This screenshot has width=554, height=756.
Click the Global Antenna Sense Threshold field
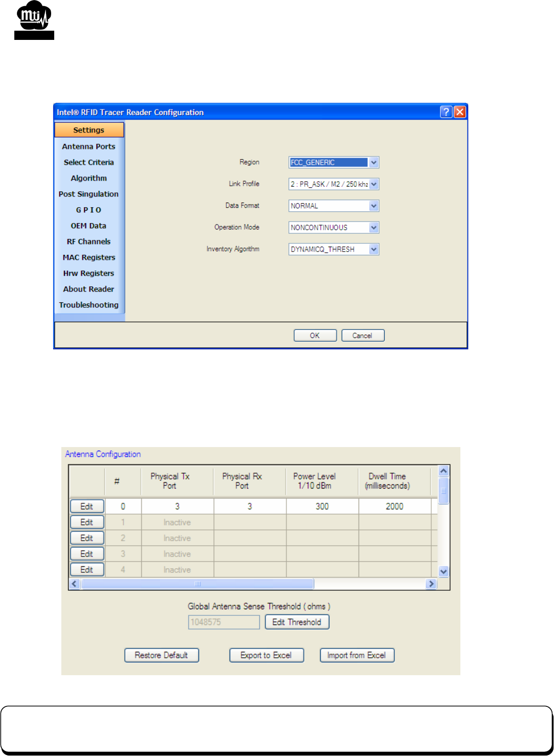pyautogui.click(x=224, y=622)
